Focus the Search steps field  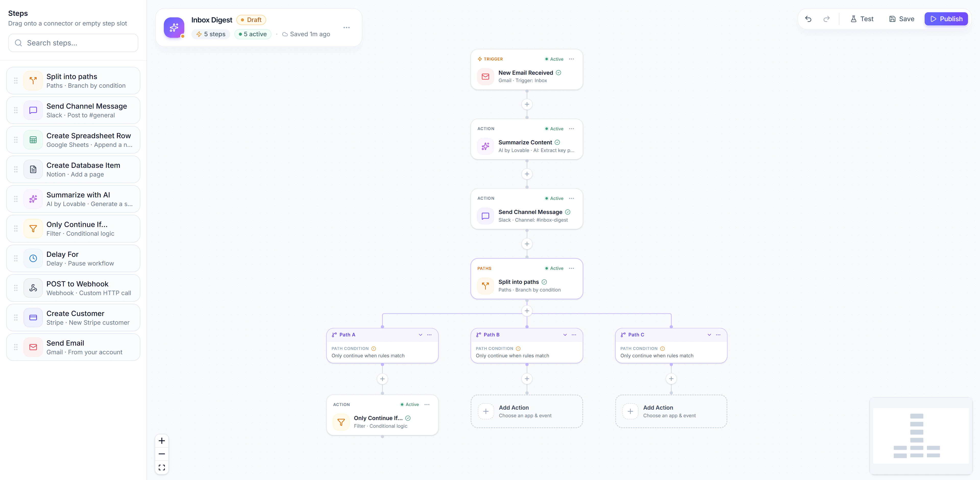[x=73, y=43]
